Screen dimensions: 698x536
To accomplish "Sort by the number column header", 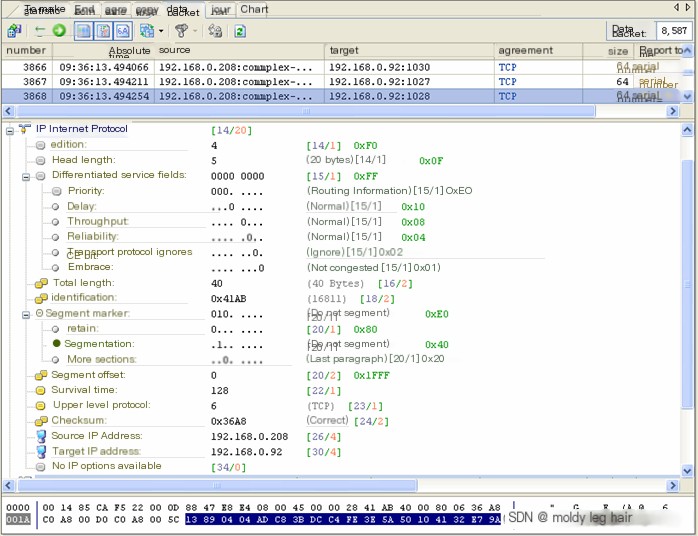I will pyautogui.click(x=26, y=50).
